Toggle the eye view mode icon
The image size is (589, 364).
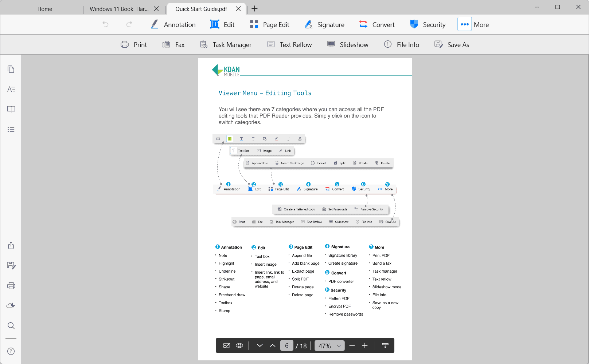point(239,345)
